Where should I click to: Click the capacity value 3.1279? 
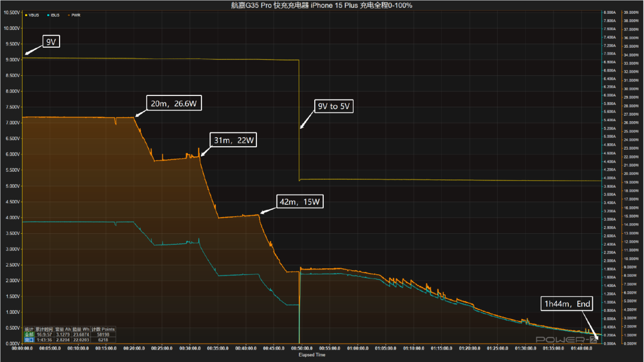coord(63,335)
